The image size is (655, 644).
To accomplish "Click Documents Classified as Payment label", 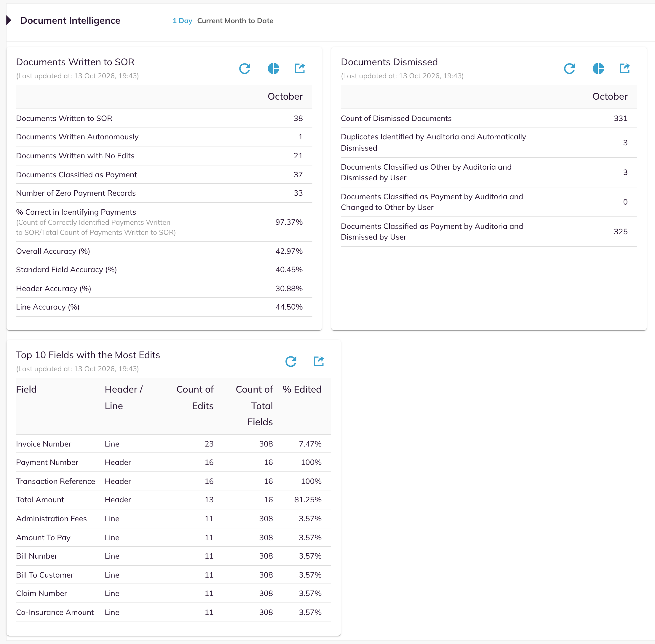I will 76,175.
